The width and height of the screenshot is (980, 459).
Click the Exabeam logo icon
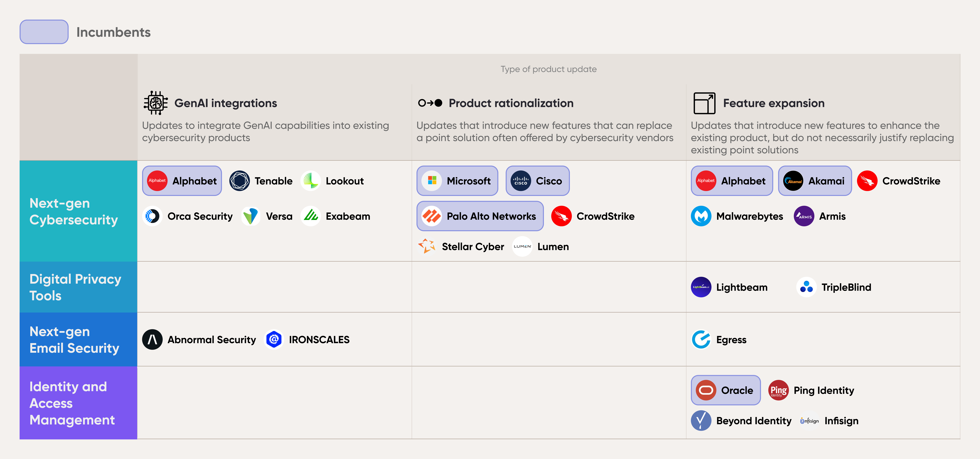click(x=311, y=216)
